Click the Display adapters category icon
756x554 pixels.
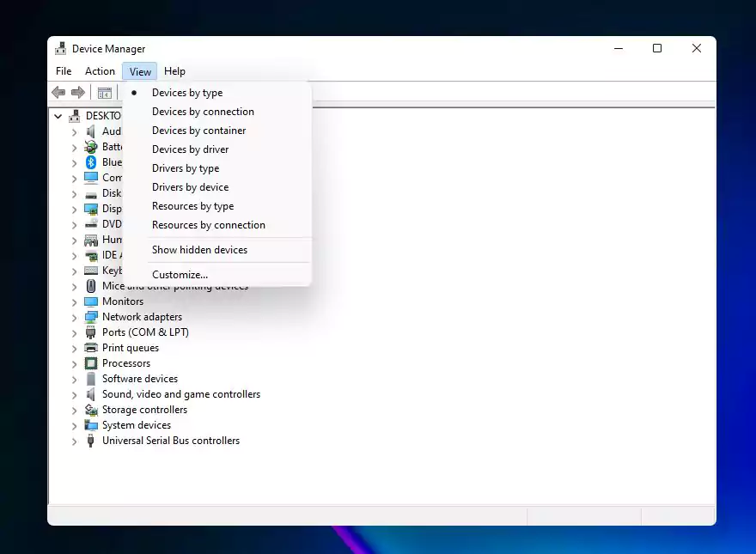pyautogui.click(x=91, y=209)
